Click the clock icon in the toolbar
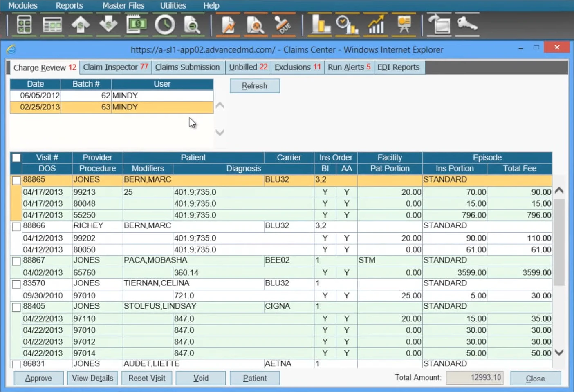This screenshot has width=574, height=392. (164, 24)
